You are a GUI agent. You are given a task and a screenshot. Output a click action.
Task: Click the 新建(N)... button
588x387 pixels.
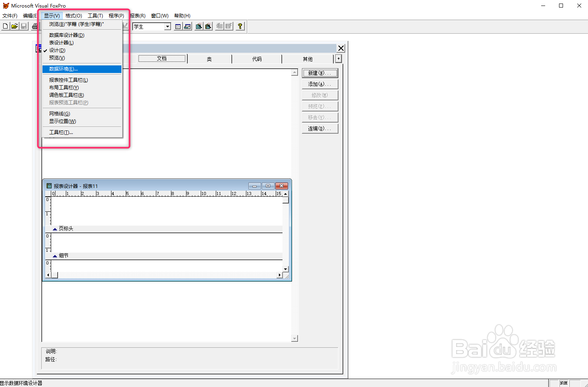click(x=320, y=73)
